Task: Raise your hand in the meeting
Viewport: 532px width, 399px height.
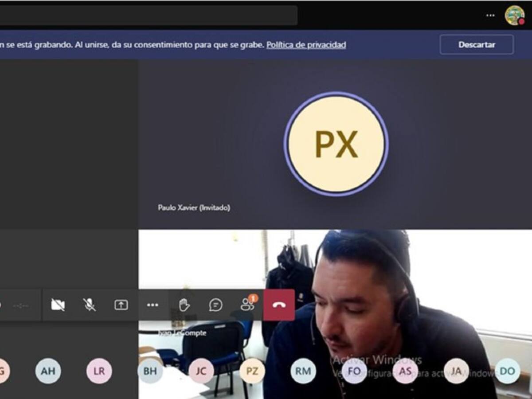Action: [x=184, y=305]
